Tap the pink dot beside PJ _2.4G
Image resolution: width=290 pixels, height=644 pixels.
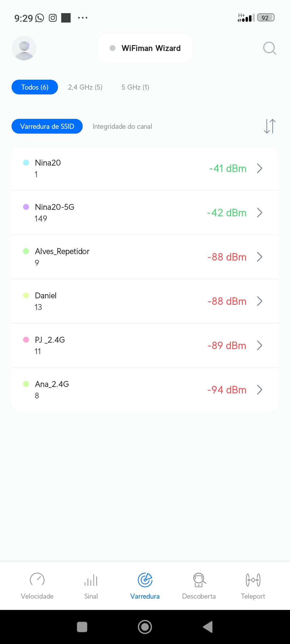click(x=26, y=340)
